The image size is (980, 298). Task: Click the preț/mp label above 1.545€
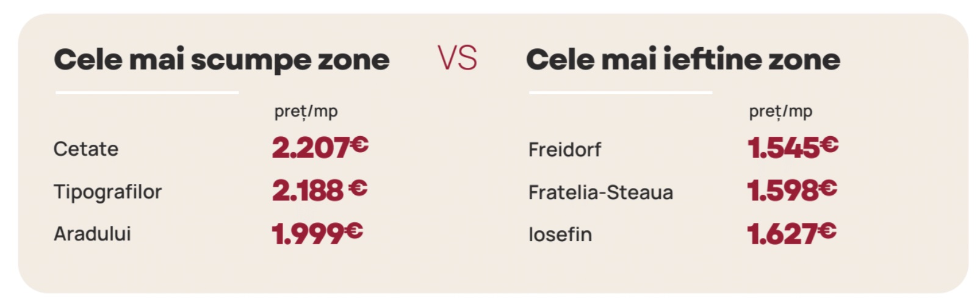tap(780, 111)
